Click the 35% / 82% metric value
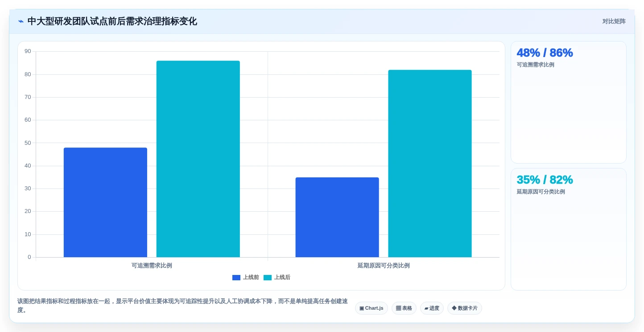 tap(545, 180)
